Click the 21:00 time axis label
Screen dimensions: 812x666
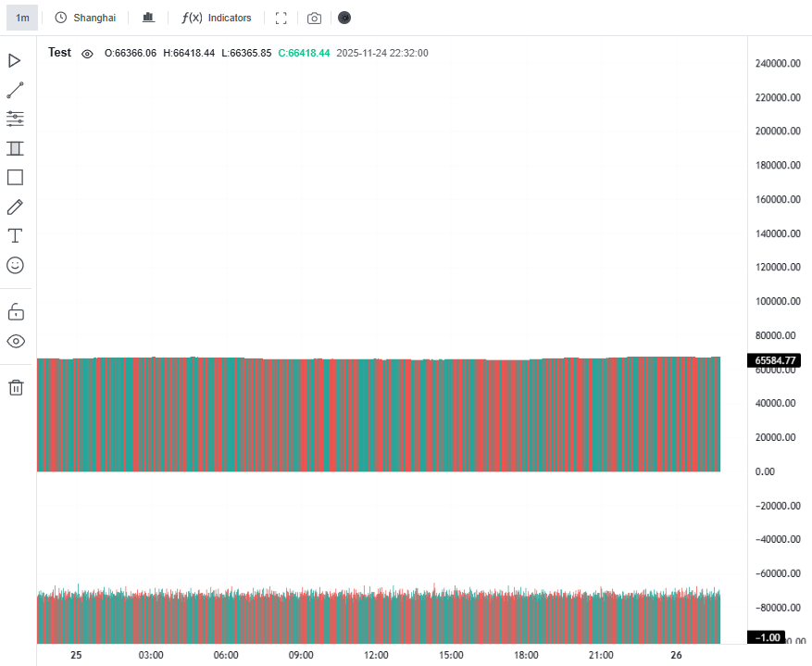(601, 655)
